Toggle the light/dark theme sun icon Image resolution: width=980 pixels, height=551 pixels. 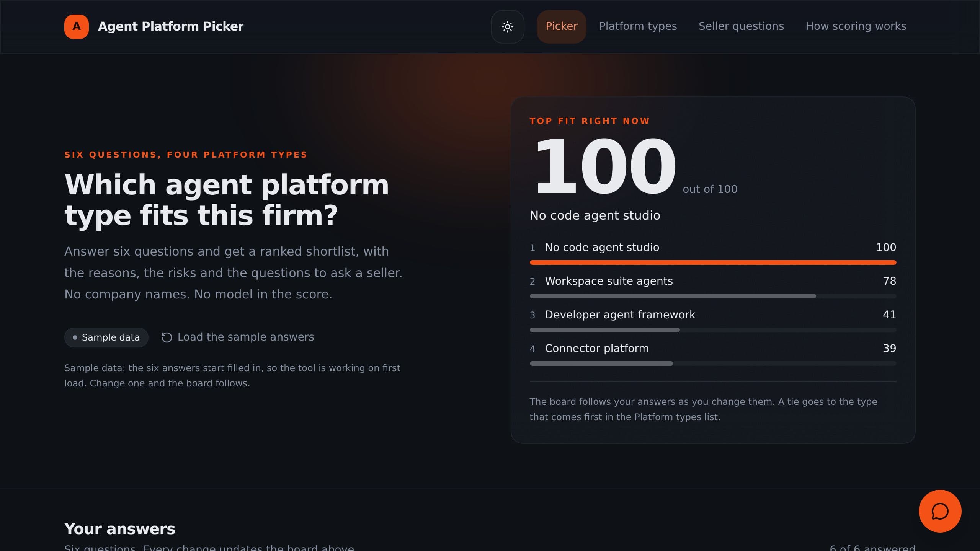[x=507, y=27]
